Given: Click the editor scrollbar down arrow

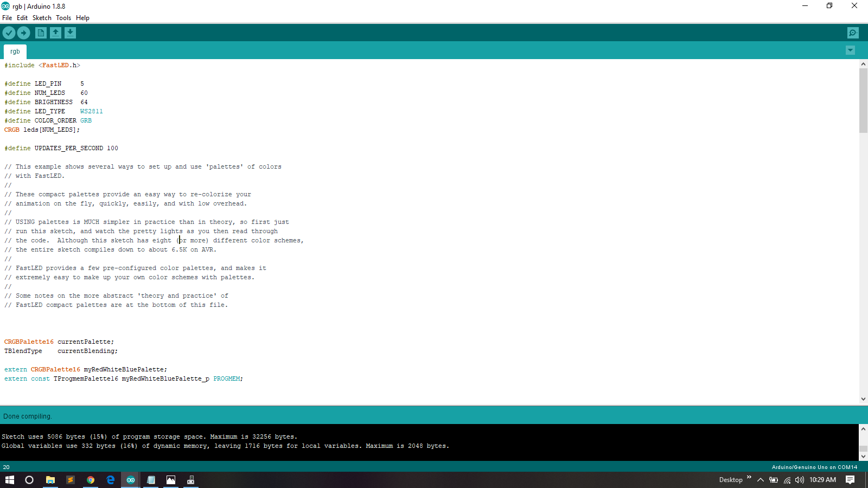Looking at the screenshot, I should (863, 399).
